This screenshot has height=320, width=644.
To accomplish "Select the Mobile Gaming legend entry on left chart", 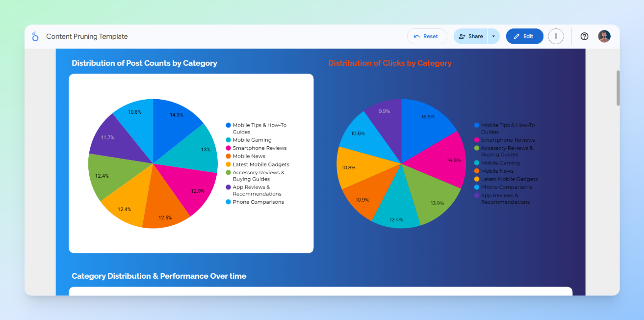I will click(x=252, y=140).
